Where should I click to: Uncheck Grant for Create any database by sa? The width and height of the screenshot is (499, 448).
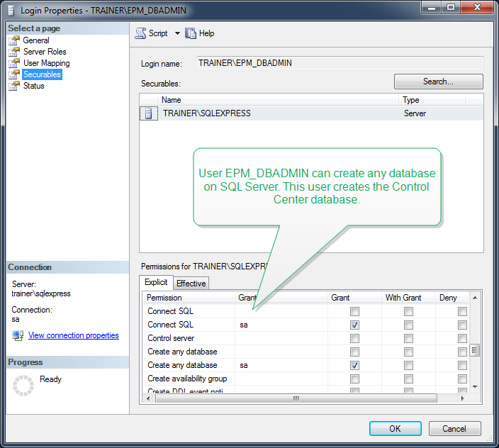(x=354, y=365)
